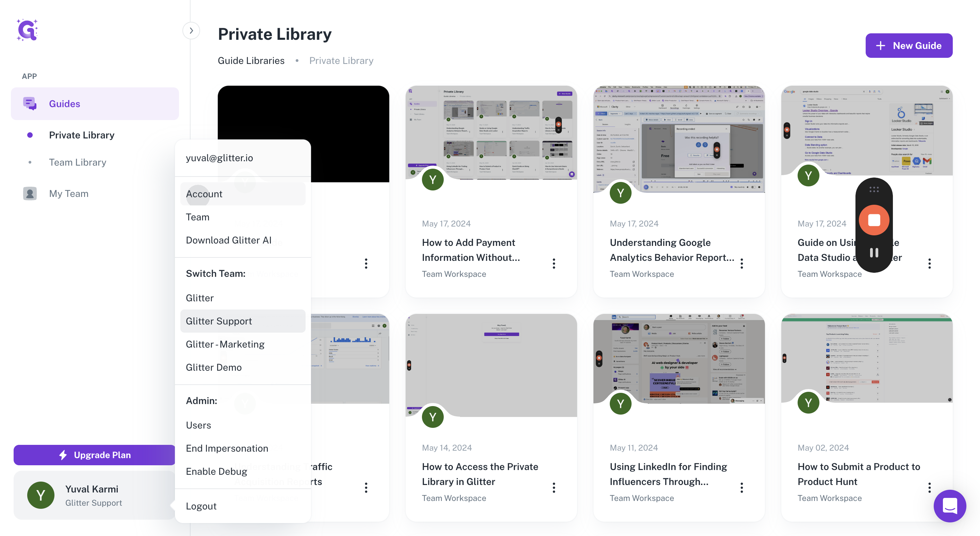Open the title Using LinkedIn for Finding Influencers Through...
980x536 pixels.
[668, 474]
